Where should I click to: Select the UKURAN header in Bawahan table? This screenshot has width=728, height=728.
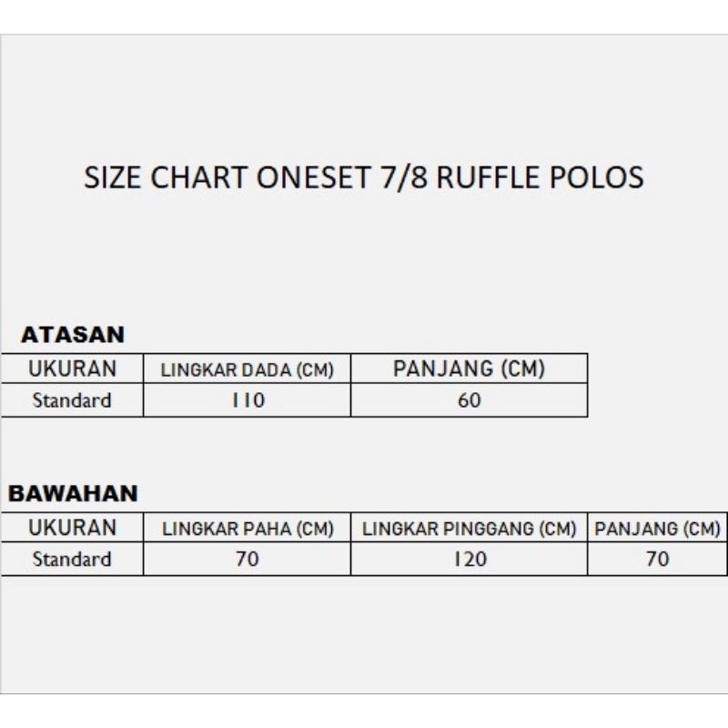coord(72,528)
